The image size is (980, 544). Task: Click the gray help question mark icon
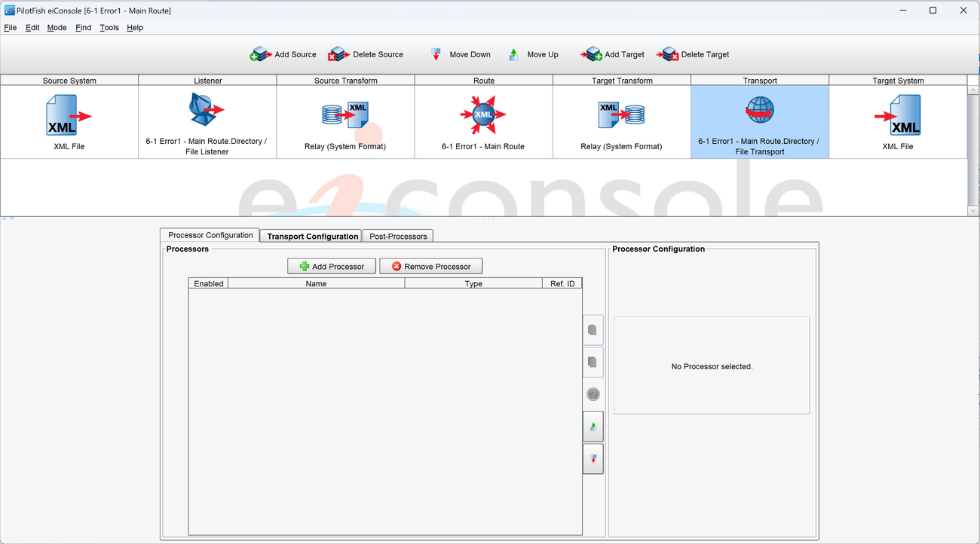pyautogui.click(x=593, y=394)
